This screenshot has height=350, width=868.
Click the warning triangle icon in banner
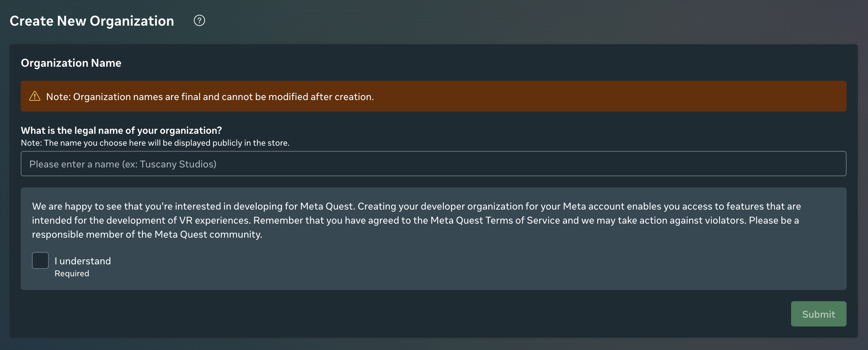click(35, 96)
